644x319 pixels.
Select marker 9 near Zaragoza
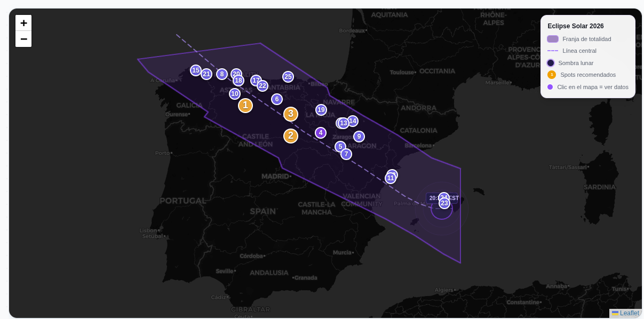tap(359, 137)
